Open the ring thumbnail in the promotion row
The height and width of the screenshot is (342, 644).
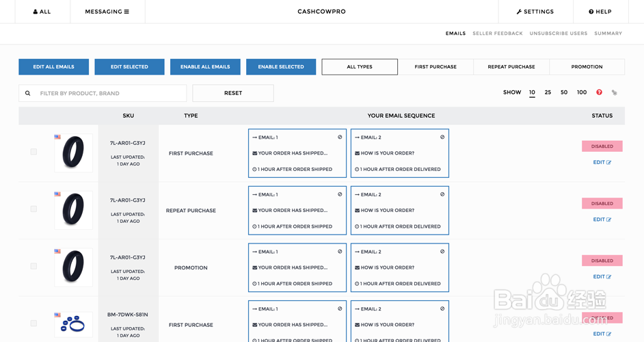pyautogui.click(x=74, y=267)
